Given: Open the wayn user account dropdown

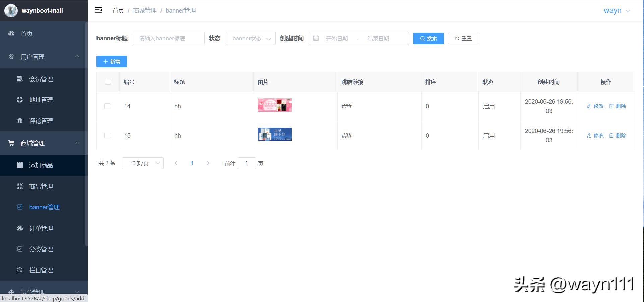Looking at the screenshot, I should [x=617, y=10].
